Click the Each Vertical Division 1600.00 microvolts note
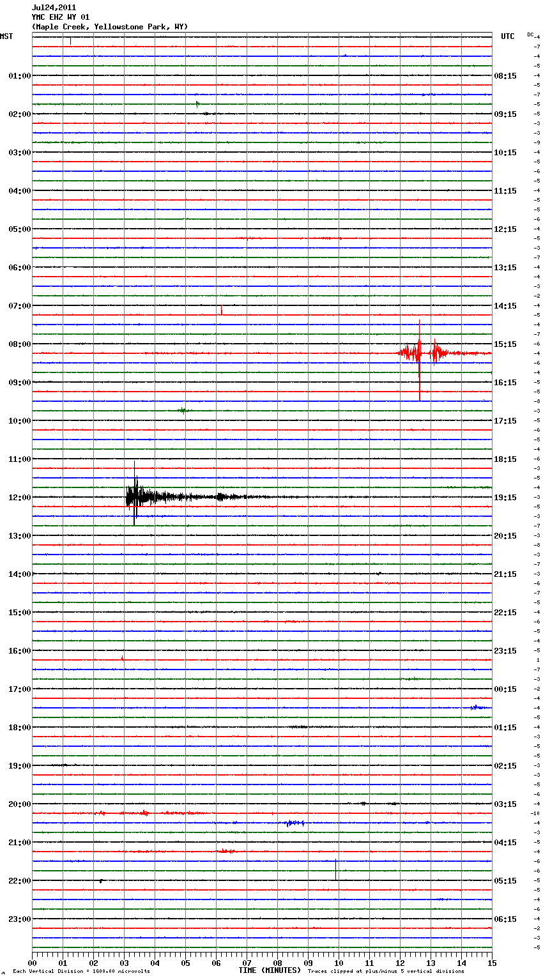The height and width of the screenshot is (980, 543). pyautogui.click(x=81, y=972)
